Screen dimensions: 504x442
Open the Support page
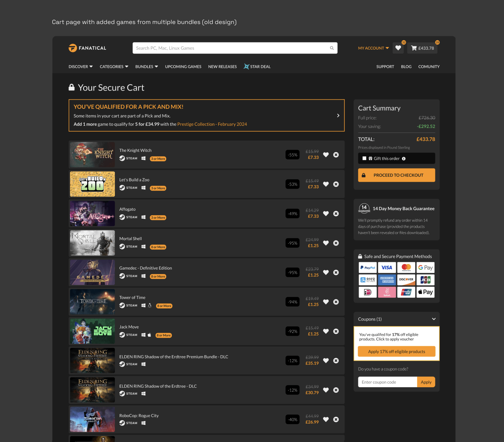385,66
